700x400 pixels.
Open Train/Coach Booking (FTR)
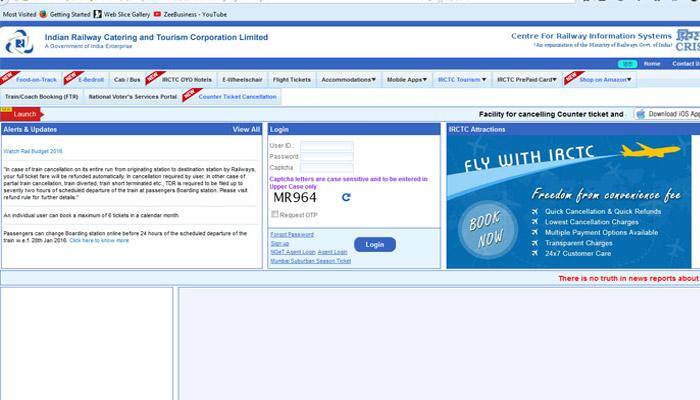pos(42,96)
